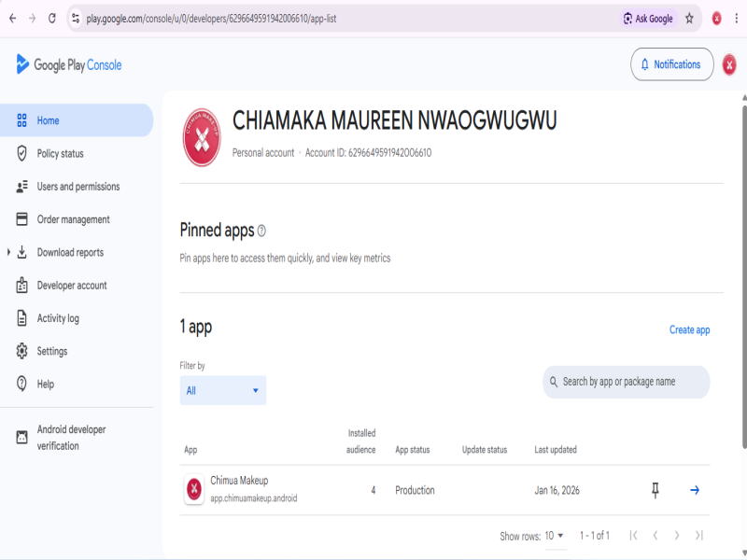Click the address bar URL
This screenshot has height=560, width=747.
coord(211,19)
